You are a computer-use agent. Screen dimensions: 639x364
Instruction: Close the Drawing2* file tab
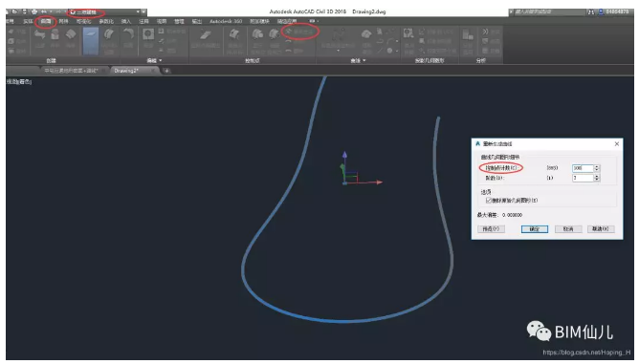pyautogui.click(x=153, y=71)
